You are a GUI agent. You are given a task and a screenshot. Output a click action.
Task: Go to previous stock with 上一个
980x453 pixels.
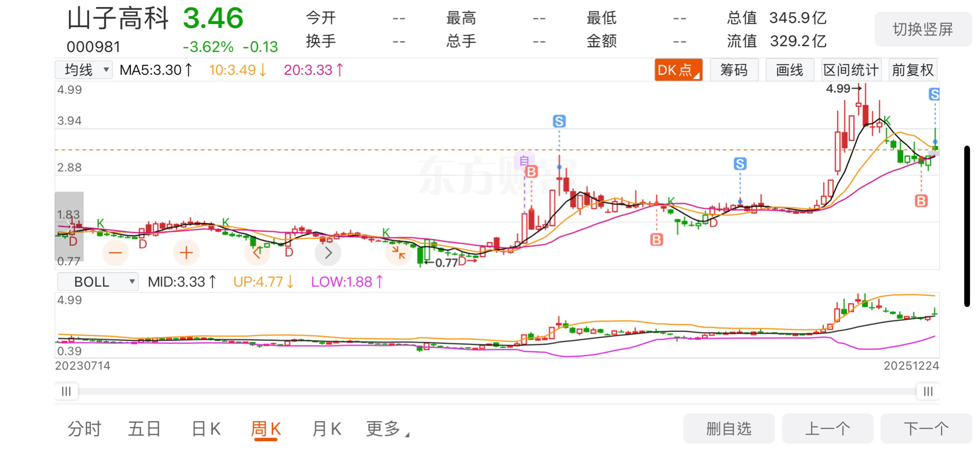[x=827, y=429]
